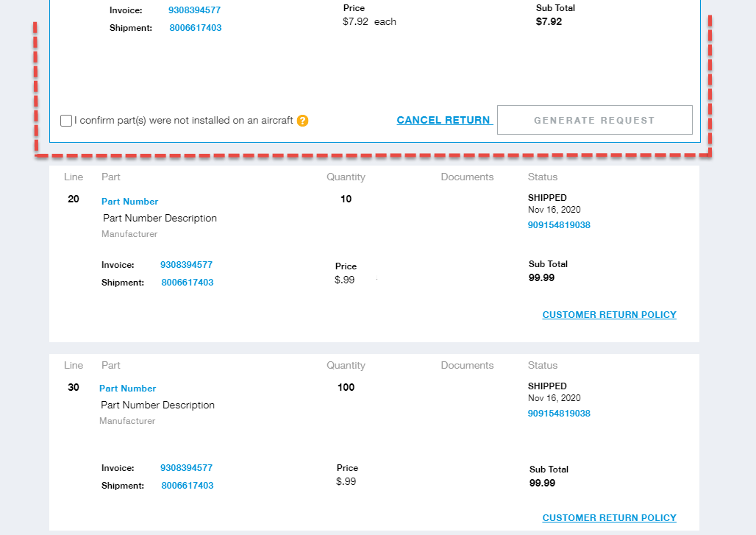Image resolution: width=756 pixels, height=535 pixels.
Task: Open invoice 9308394577 for line 20
Action: point(186,265)
